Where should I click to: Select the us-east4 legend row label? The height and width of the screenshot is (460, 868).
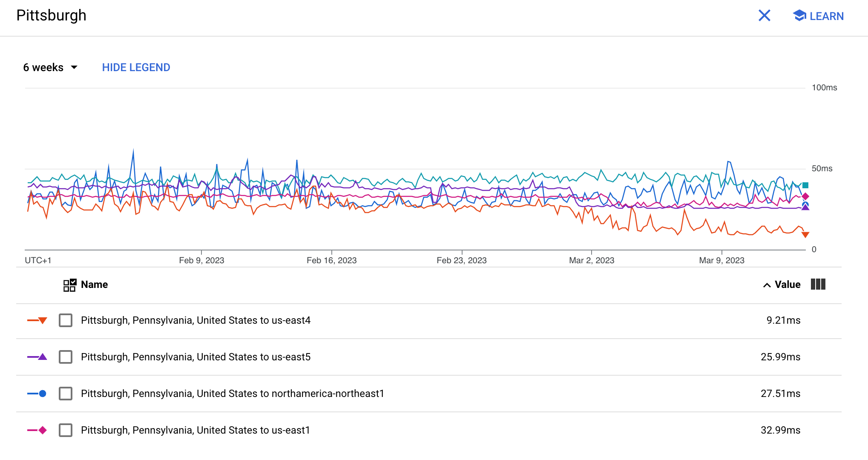point(195,320)
